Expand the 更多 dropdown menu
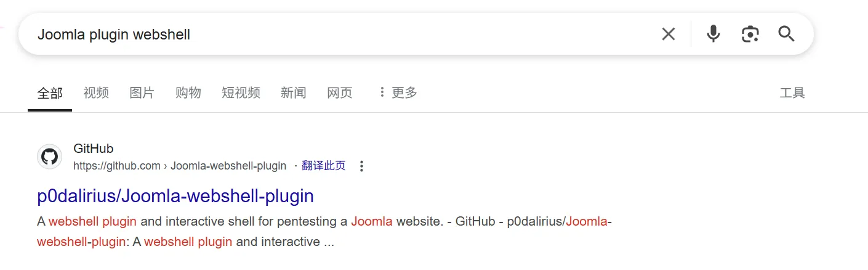This screenshot has height=270, width=868. pyautogui.click(x=398, y=93)
